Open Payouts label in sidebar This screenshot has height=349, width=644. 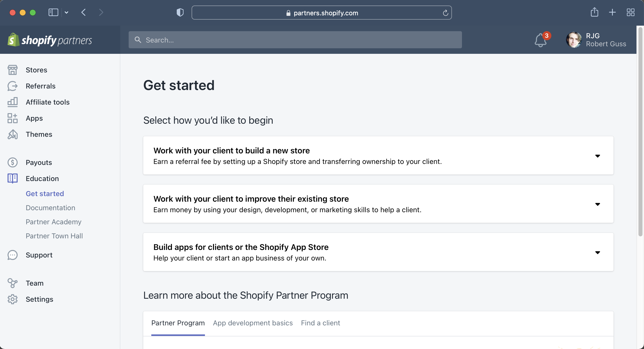click(x=39, y=162)
